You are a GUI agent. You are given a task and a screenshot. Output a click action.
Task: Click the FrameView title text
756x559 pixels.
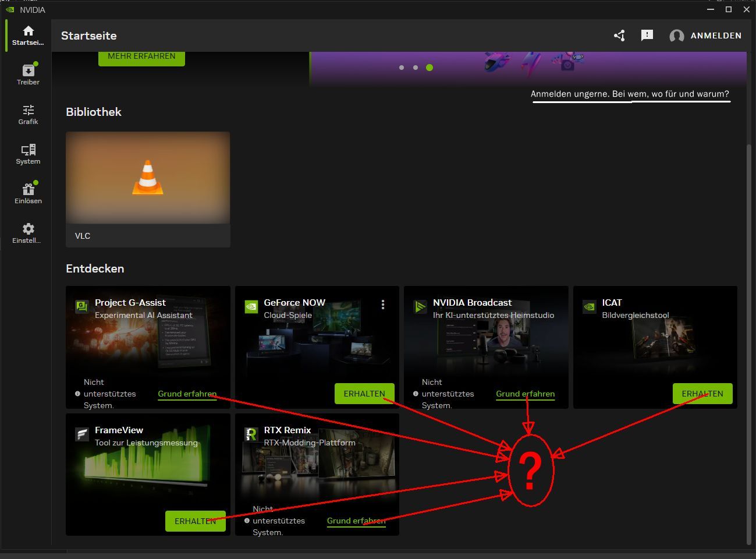[x=119, y=430]
